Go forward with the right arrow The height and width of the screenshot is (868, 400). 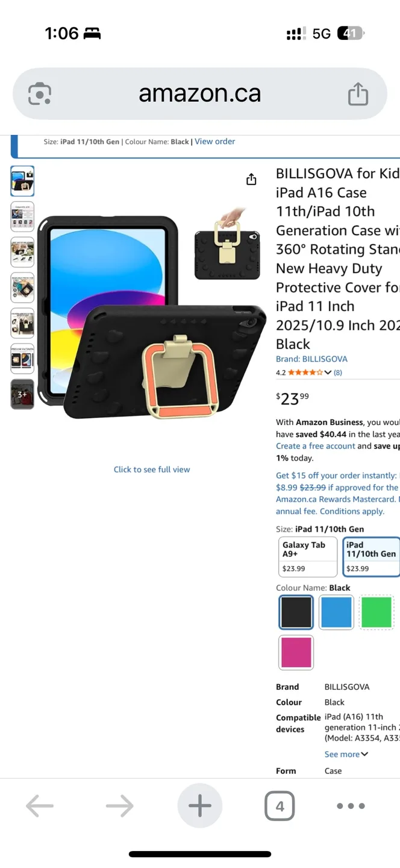click(x=119, y=805)
